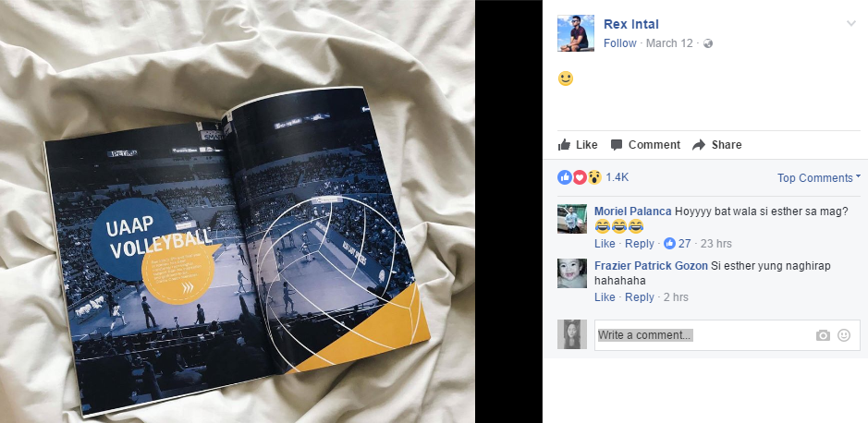Click the Comment speech bubble icon
The height and width of the screenshot is (423, 868).
coord(617,145)
